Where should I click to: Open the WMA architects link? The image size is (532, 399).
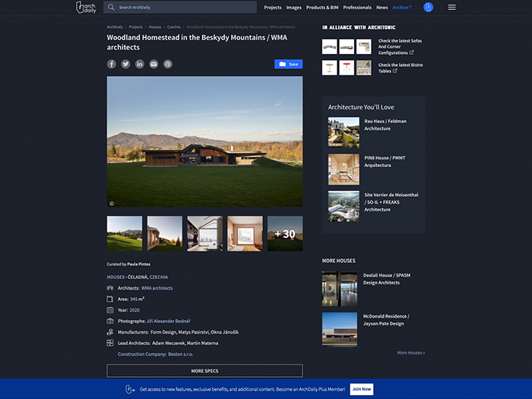157,288
